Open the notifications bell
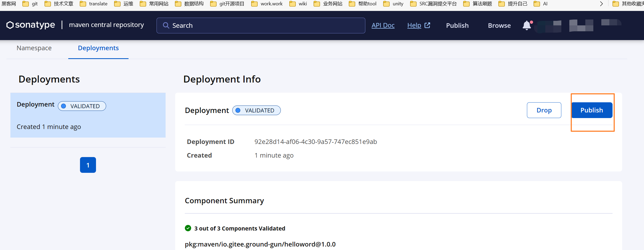Screen dimensions: 644x250 pos(527,25)
